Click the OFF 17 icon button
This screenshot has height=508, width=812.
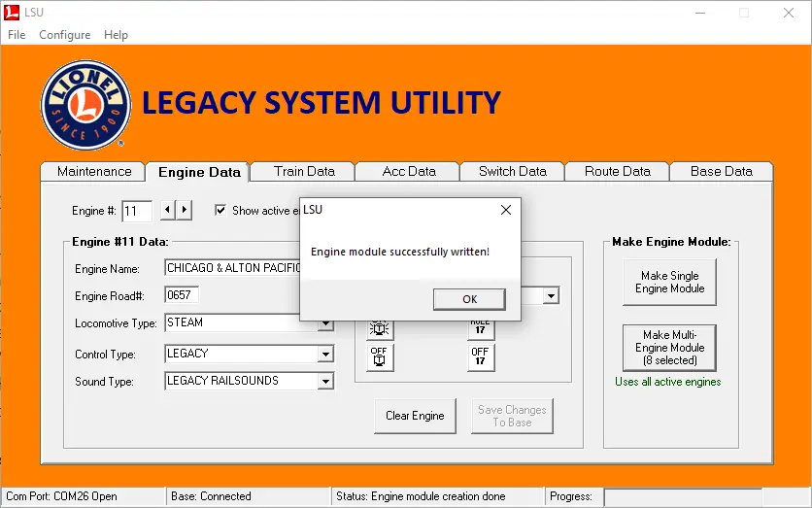tap(481, 356)
